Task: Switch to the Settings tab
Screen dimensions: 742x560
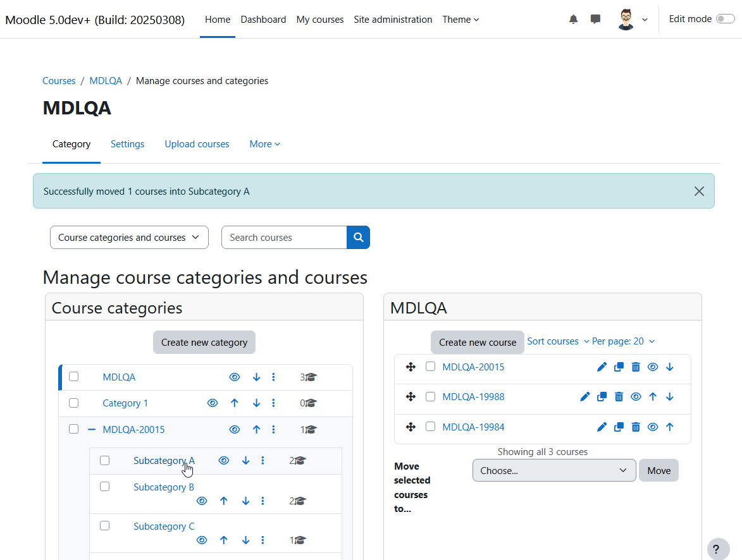Action: coord(127,144)
